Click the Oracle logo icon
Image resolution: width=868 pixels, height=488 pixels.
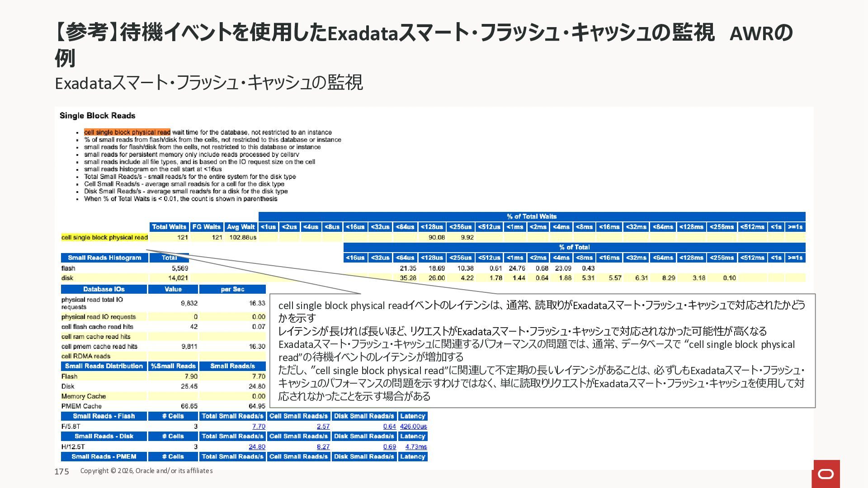coord(826,474)
